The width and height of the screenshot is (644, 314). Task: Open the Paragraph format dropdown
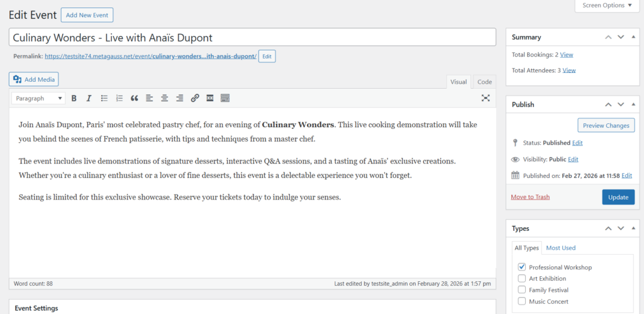39,98
